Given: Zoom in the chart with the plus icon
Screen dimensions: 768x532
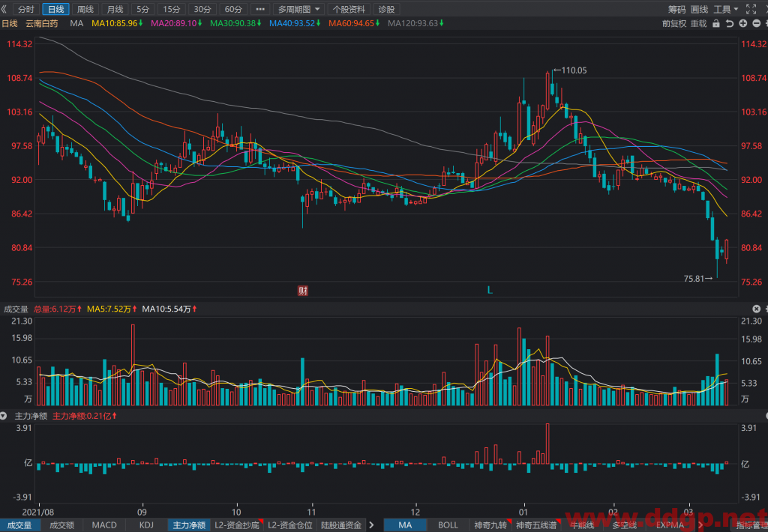Looking at the screenshot, I should [x=743, y=23].
